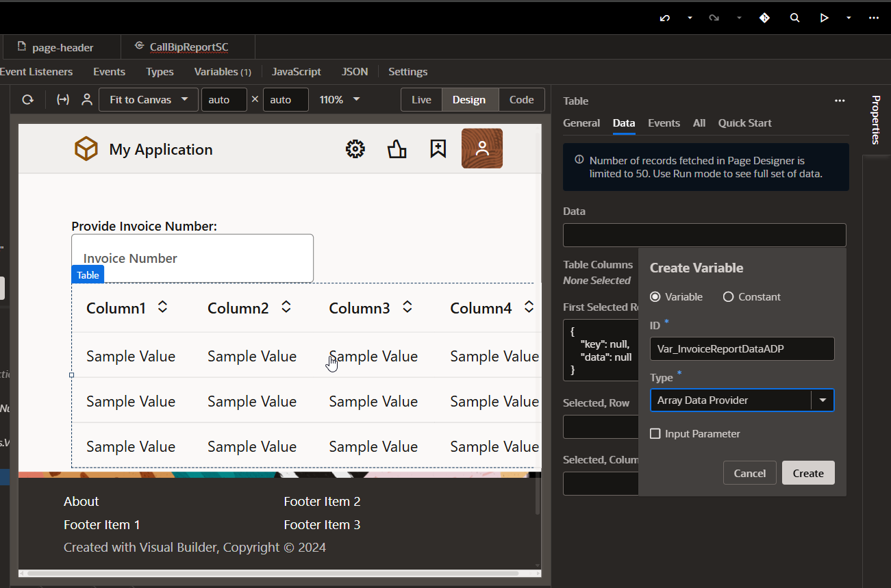
Task: Sort by Column3 arrows icon
Action: tap(407, 307)
